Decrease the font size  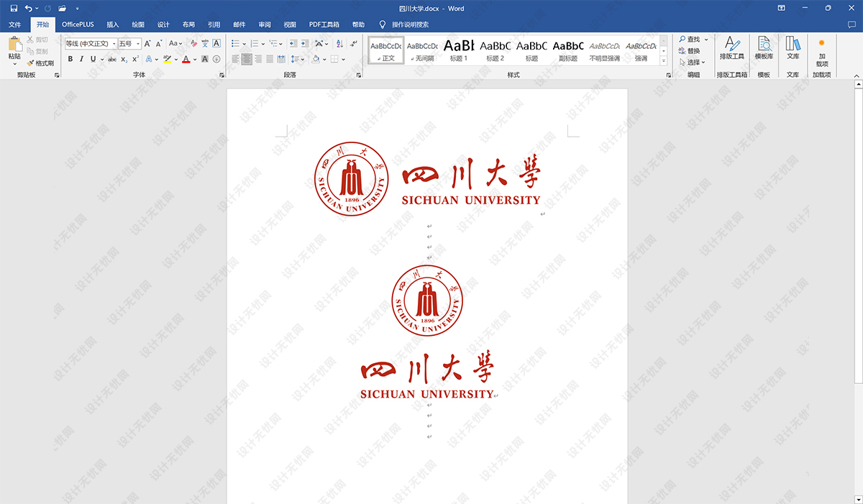point(158,44)
